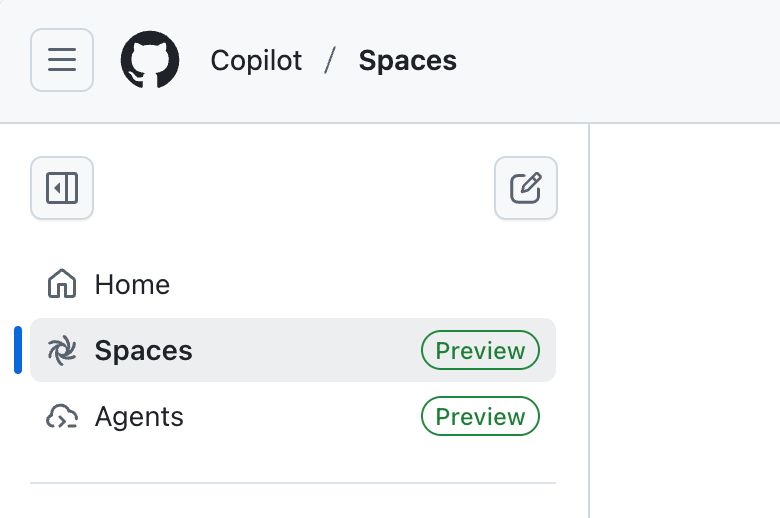Start a new chat with the pencil icon

click(526, 188)
